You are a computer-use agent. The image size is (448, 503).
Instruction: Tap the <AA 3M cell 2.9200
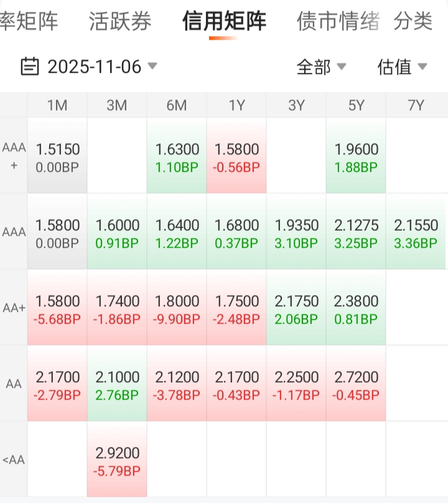click(x=117, y=460)
